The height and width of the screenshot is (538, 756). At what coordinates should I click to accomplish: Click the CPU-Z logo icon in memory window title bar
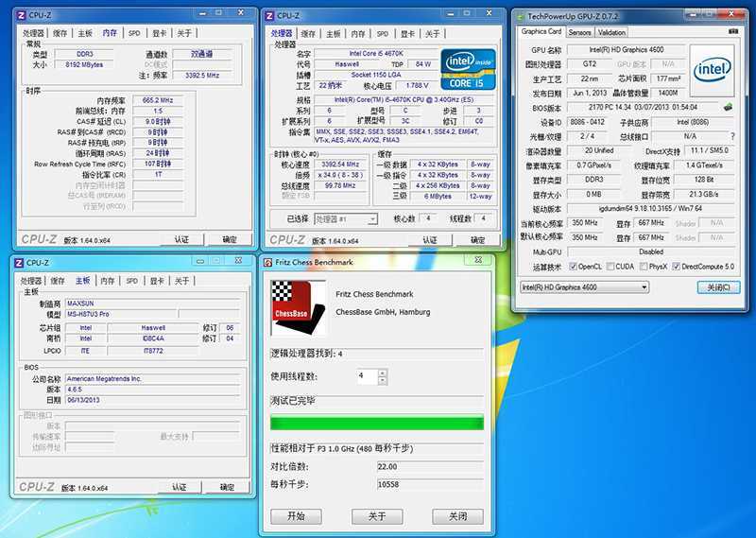[21, 15]
